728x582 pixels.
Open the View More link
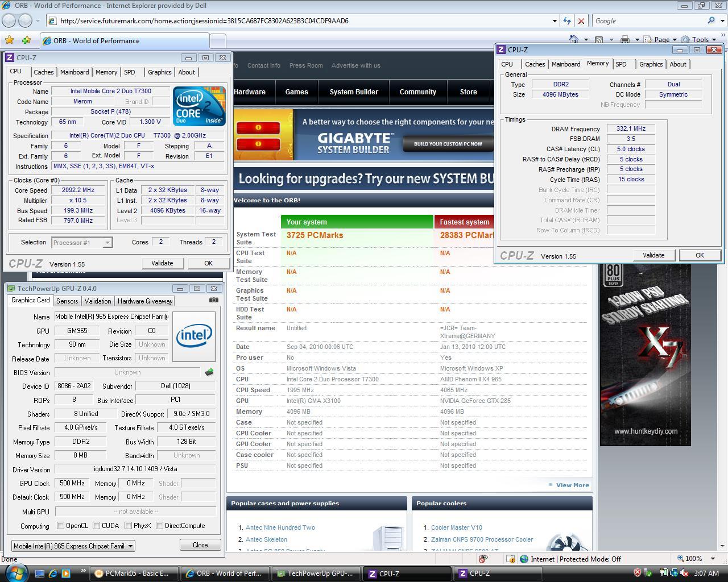click(x=572, y=485)
